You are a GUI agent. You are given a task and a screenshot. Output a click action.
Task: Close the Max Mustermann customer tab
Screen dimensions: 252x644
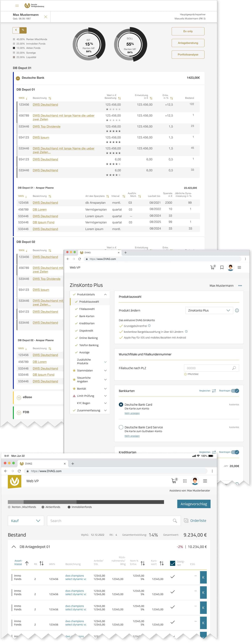(45, 17)
